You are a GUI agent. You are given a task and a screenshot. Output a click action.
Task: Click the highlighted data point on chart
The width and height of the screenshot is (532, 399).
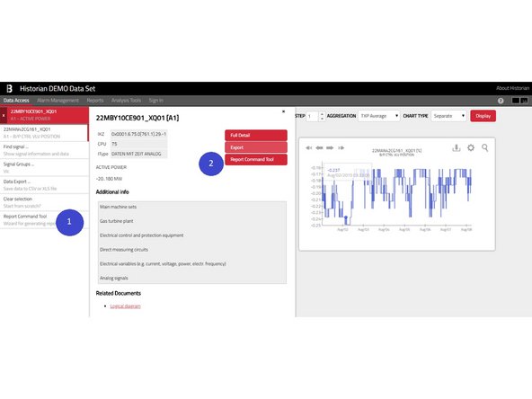pos(346,217)
